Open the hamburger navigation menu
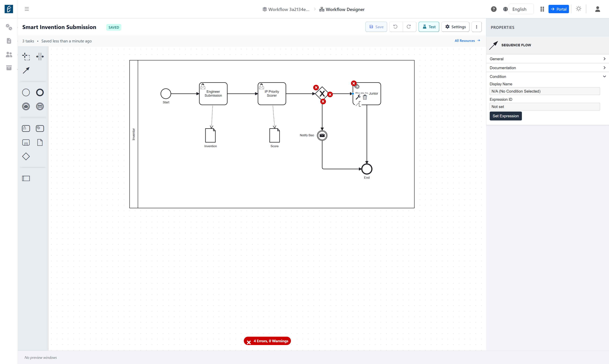Screen dimensions: 609x364 tap(27, 9)
